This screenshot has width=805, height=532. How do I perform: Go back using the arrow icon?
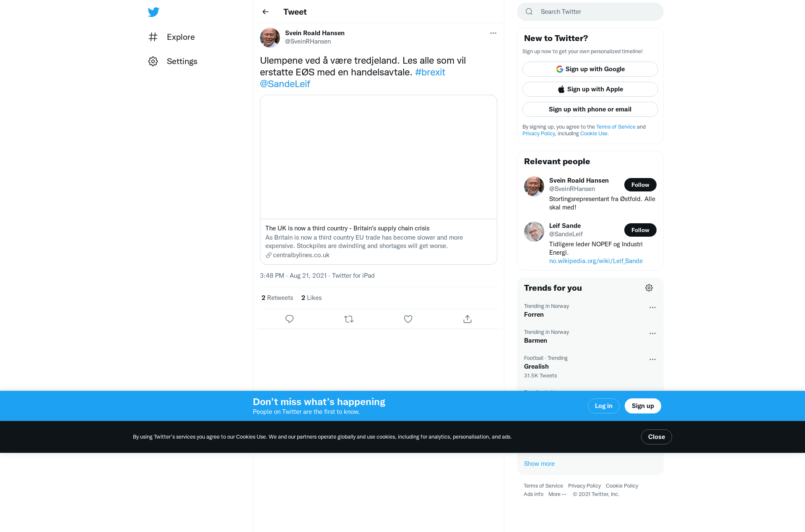point(265,12)
